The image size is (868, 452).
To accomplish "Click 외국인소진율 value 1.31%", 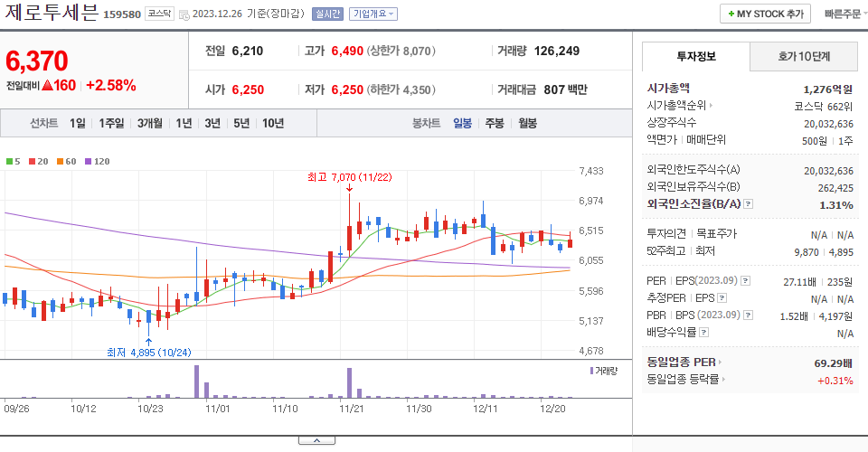I will [x=835, y=205].
